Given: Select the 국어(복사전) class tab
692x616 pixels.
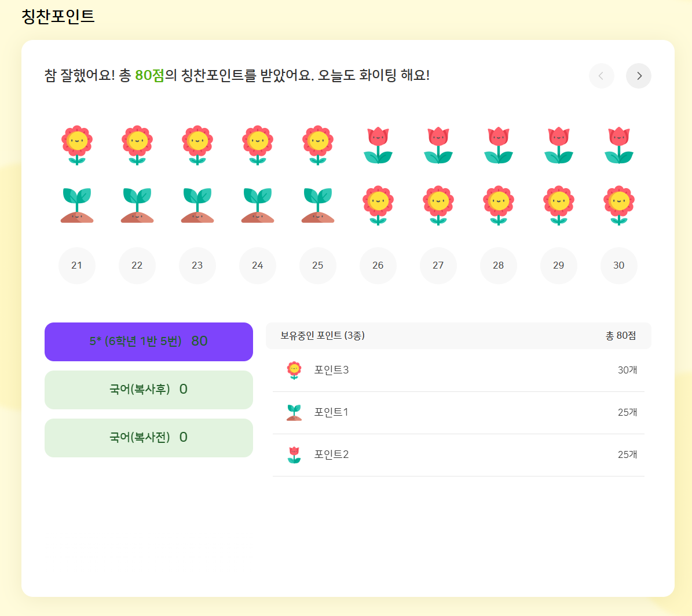Looking at the screenshot, I should [149, 438].
